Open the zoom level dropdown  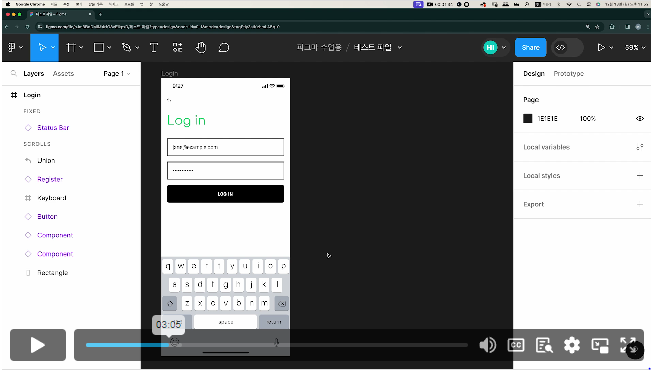click(634, 48)
